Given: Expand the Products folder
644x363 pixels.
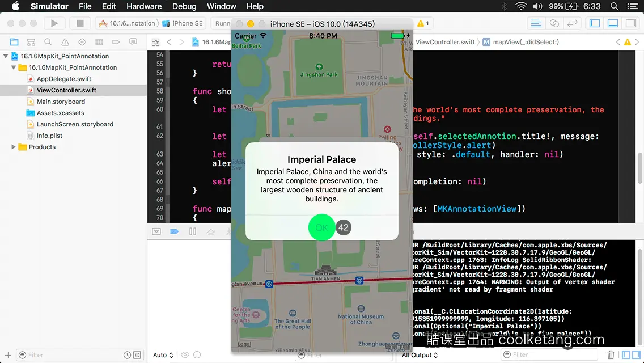Looking at the screenshot, I should pos(14,147).
